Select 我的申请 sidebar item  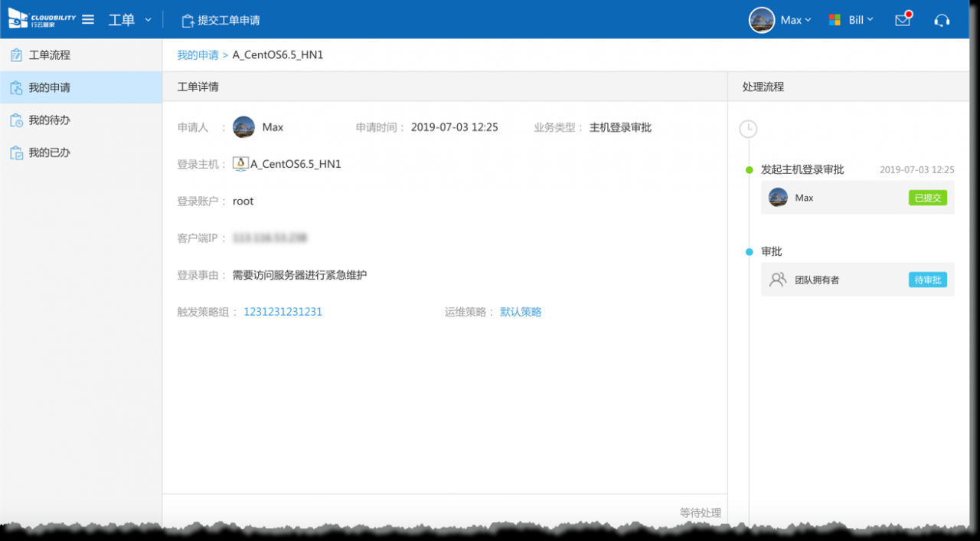tap(49, 88)
